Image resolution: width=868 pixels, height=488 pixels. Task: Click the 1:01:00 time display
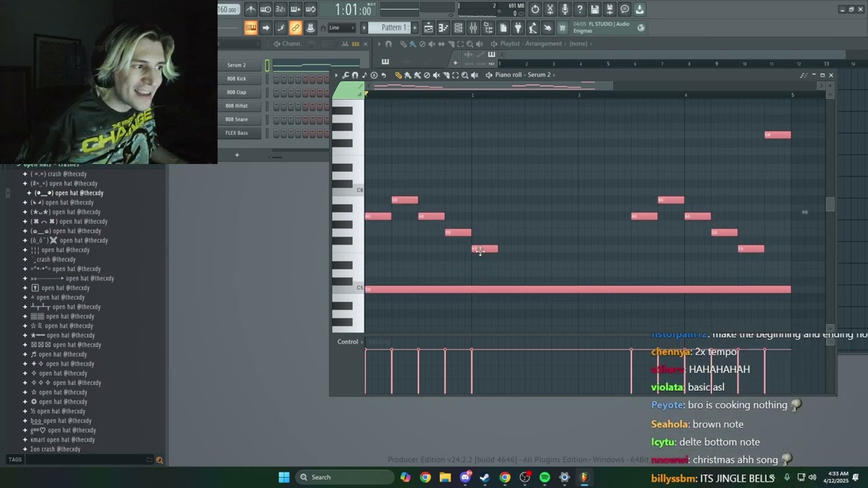click(353, 9)
